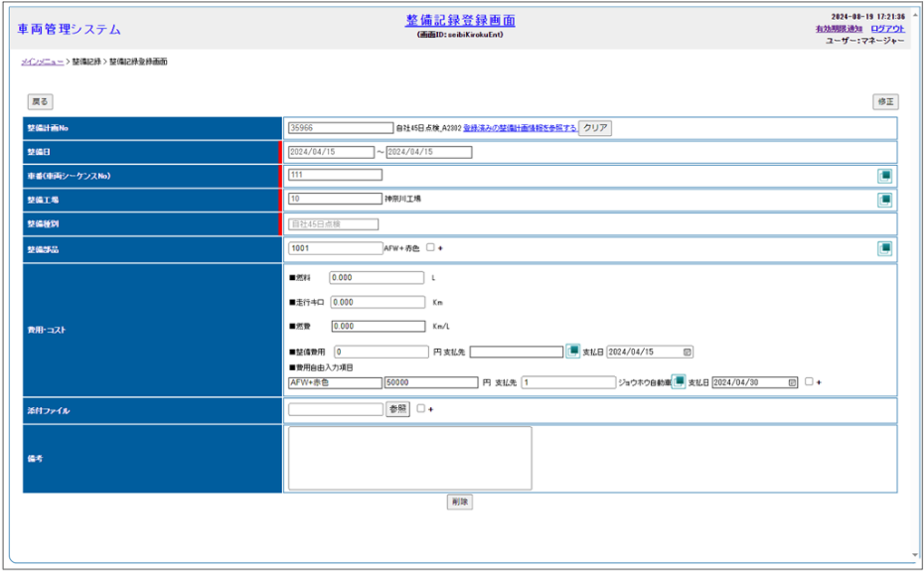Open the calendar for 支払日 2024/04/15
This screenshot has height=572, width=924.
point(688,352)
